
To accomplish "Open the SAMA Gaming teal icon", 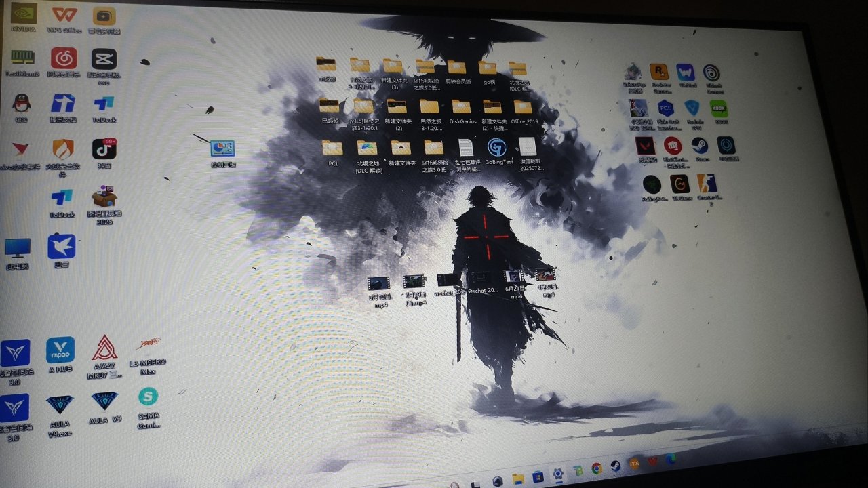I will (x=148, y=396).
